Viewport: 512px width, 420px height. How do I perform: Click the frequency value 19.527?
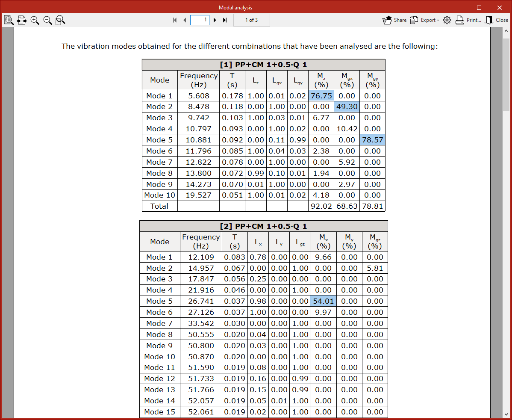pos(199,195)
